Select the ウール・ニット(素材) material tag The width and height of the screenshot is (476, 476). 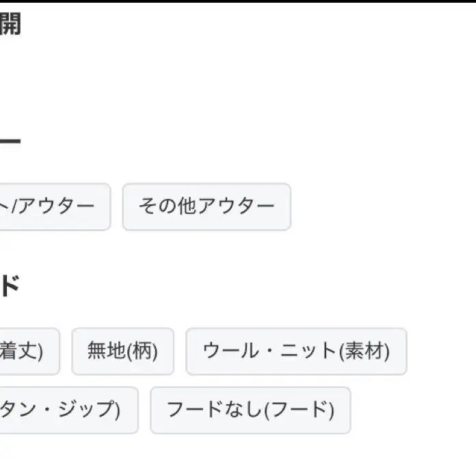295,352
